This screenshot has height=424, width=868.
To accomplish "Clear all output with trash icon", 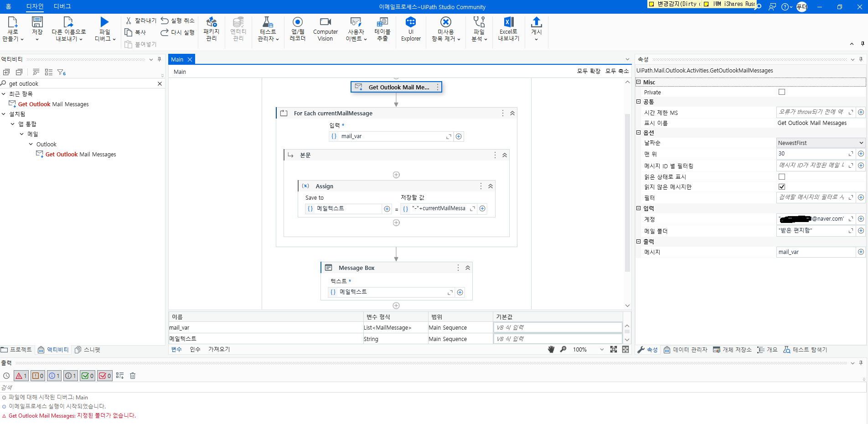I will pos(133,376).
